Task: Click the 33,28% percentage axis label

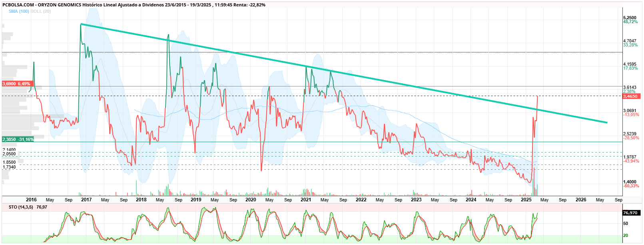Action: [x=630, y=45]
